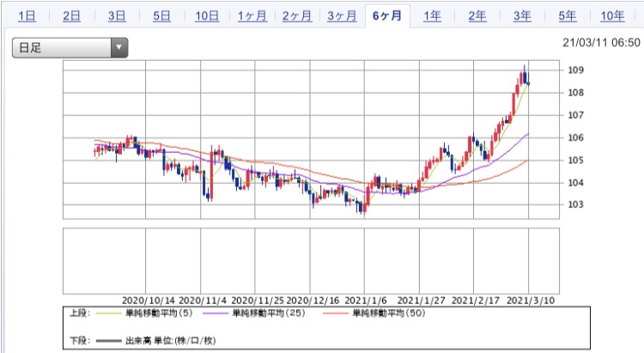
Task: Click the timestamp 21/03/11 06:50
Action: coord(601,43)
